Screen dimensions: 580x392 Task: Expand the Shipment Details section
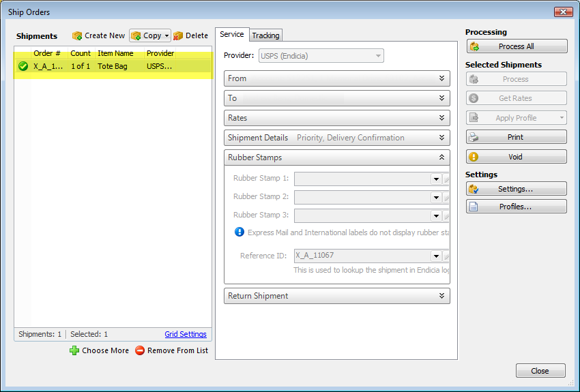[441, 138]
